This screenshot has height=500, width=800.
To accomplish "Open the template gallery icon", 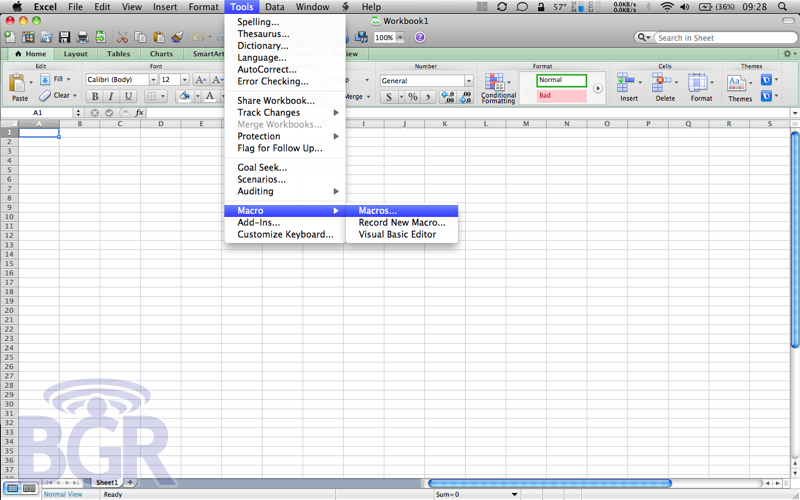I will pyautogui.click(x=28, y=37).
